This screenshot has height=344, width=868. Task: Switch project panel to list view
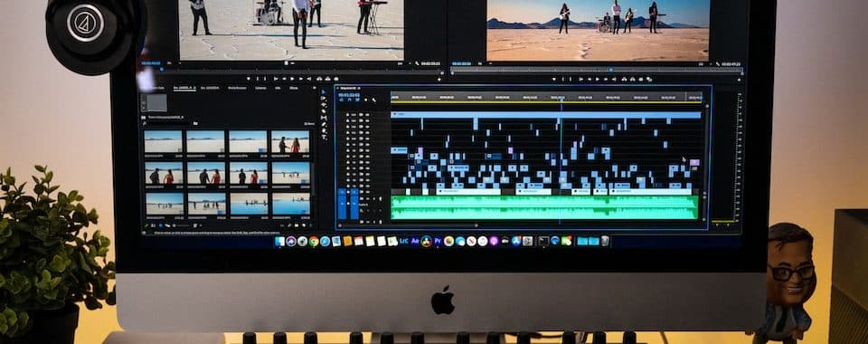(154, 225)
